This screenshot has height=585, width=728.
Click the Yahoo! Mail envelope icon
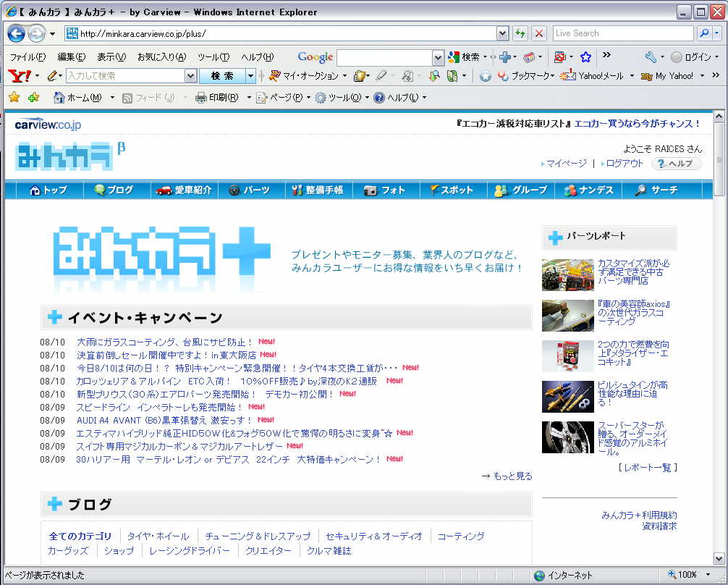(567, 75)
